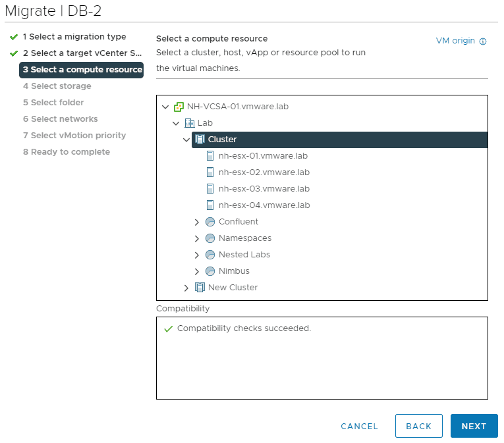The image size is (504, 443).
Task: Click the vCenter icon beside NH-VCSA-01.vmware.lab
Action: (x=179, y=107)
